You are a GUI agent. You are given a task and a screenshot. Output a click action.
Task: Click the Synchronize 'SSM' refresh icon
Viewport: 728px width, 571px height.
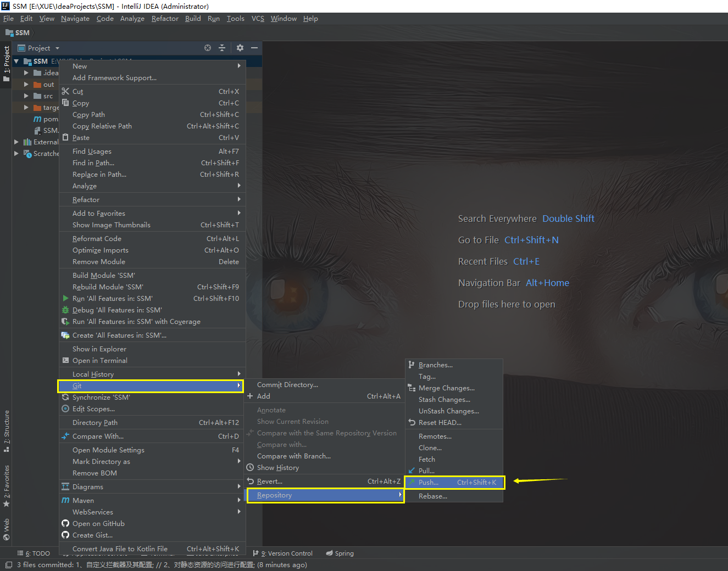(65, 397)
